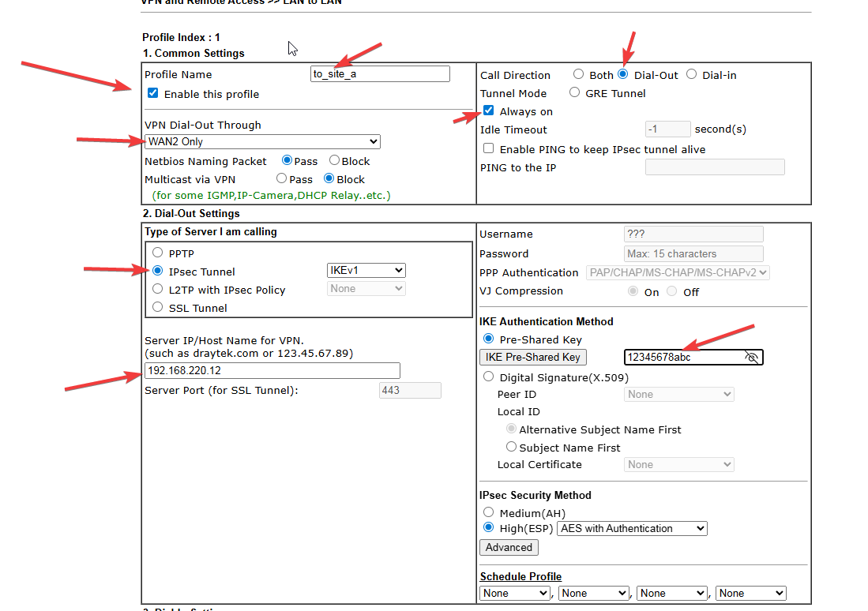Set Multicast via VPN to Pass
This screenshot has height=611, width=868.
281,178
